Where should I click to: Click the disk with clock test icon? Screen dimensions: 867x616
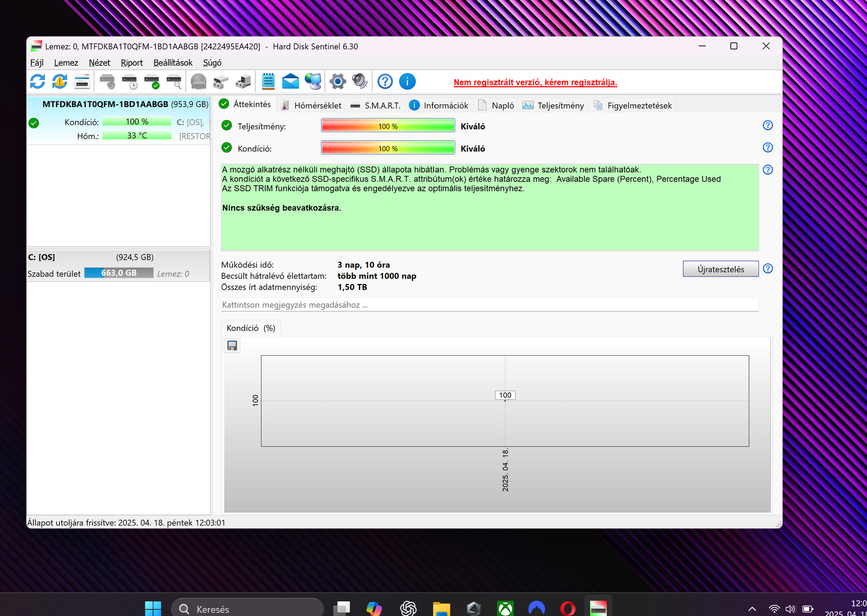click(130, 81)
